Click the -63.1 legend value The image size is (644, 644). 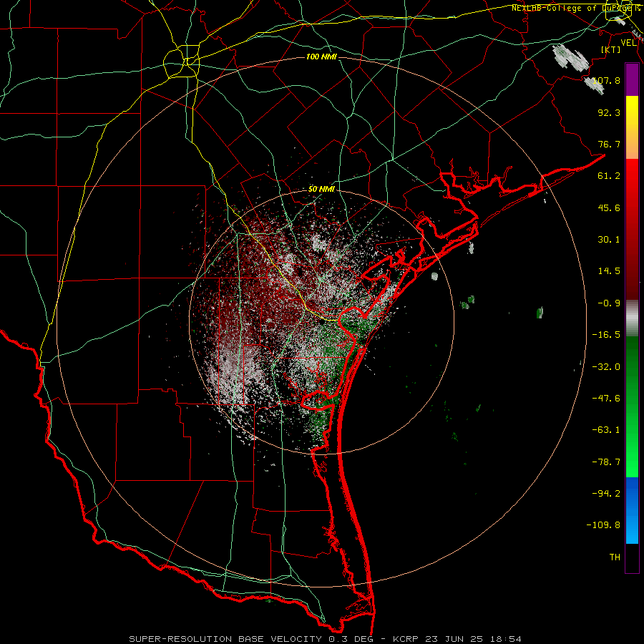click(606, 430)
